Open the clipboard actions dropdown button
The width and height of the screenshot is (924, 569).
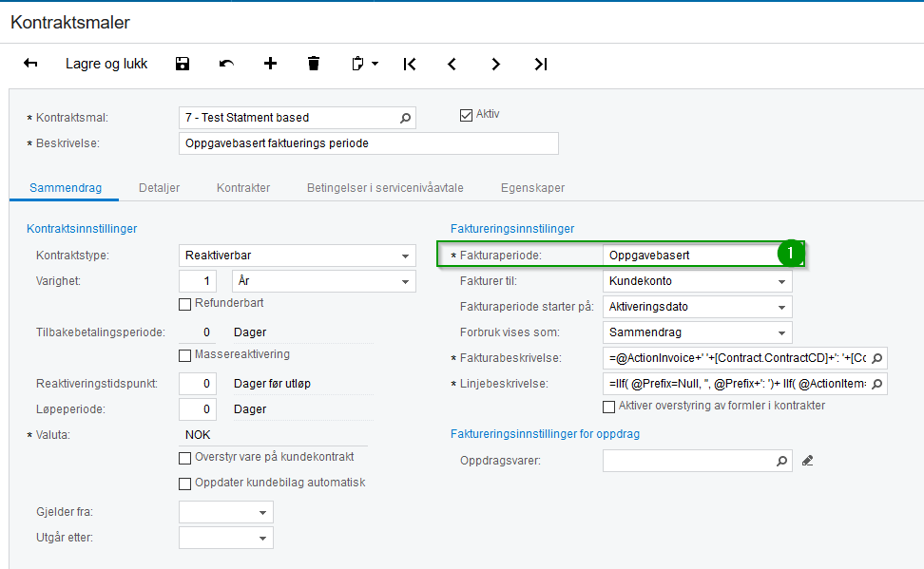(x=365, y=64)
